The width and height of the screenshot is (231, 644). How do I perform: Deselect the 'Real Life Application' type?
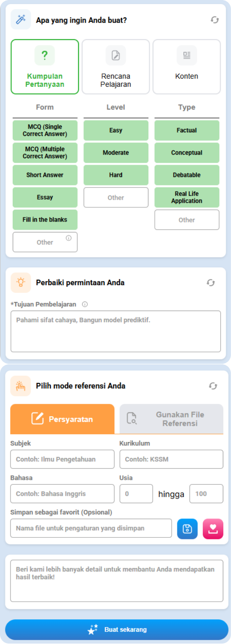click(x=187, y=197)
